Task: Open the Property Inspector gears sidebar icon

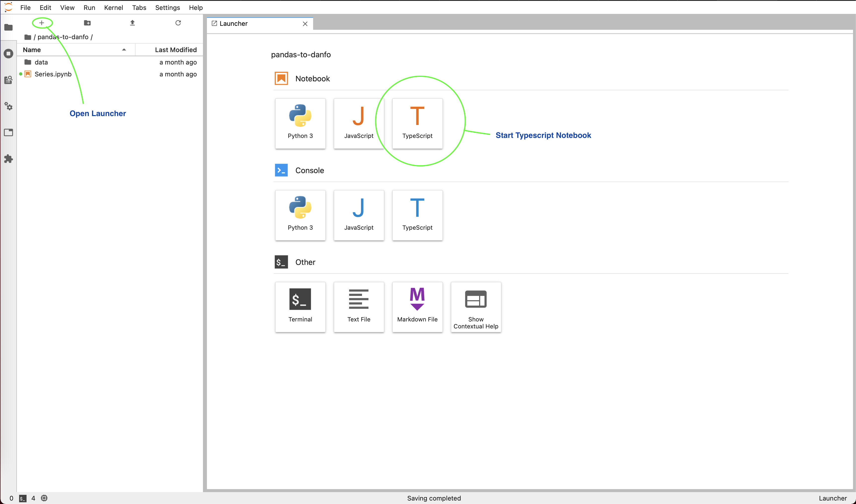Action: [8, 106]
